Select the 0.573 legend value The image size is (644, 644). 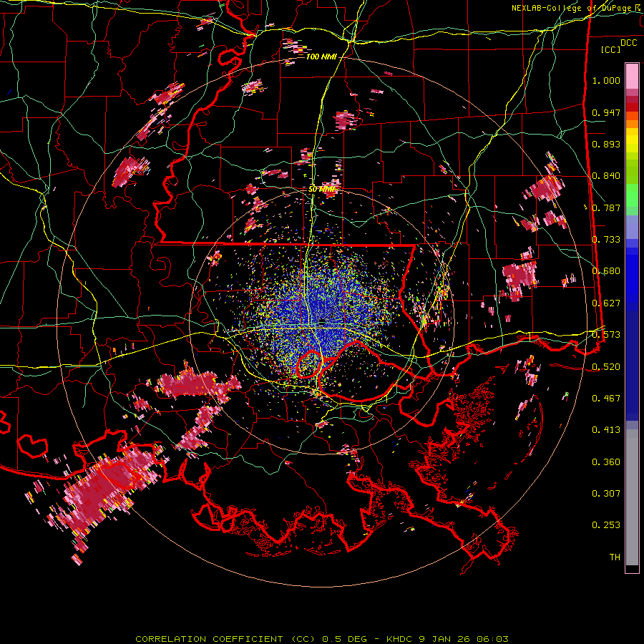[606, 334]
